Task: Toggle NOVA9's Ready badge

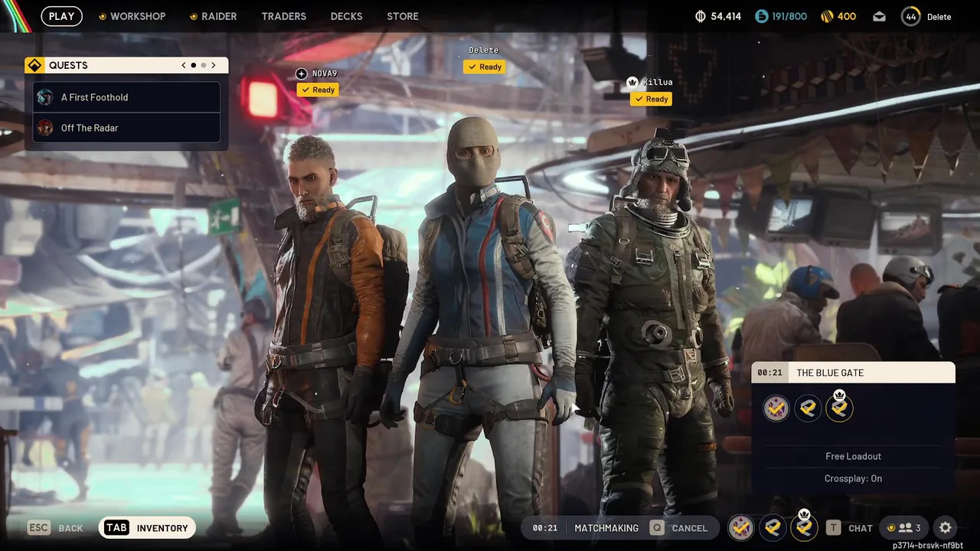Action: click(x=318, y=90)
